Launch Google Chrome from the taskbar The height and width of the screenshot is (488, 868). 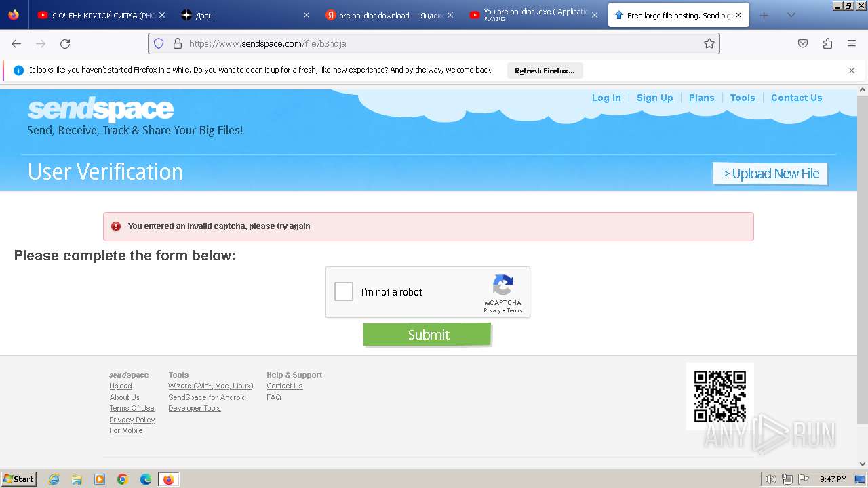coord(123,479)
